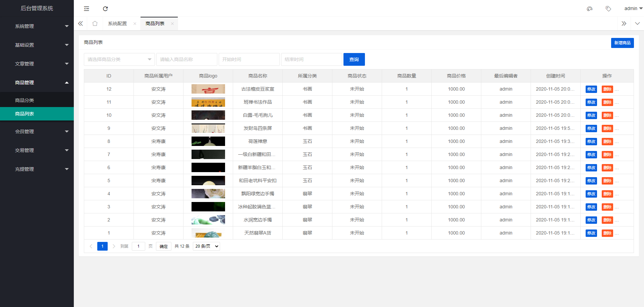Screen dimensions: 644x307
Task: Open 商品分类 in the sidebar
Action: (x=24, y=100)
